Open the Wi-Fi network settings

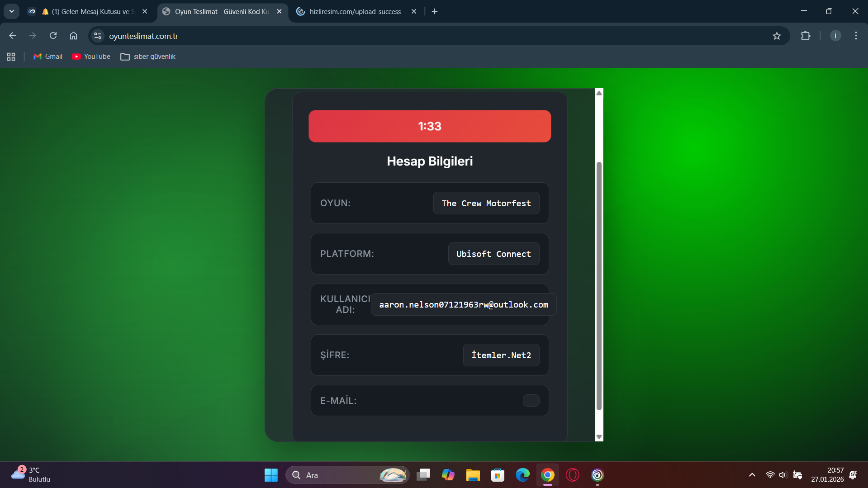770,475
